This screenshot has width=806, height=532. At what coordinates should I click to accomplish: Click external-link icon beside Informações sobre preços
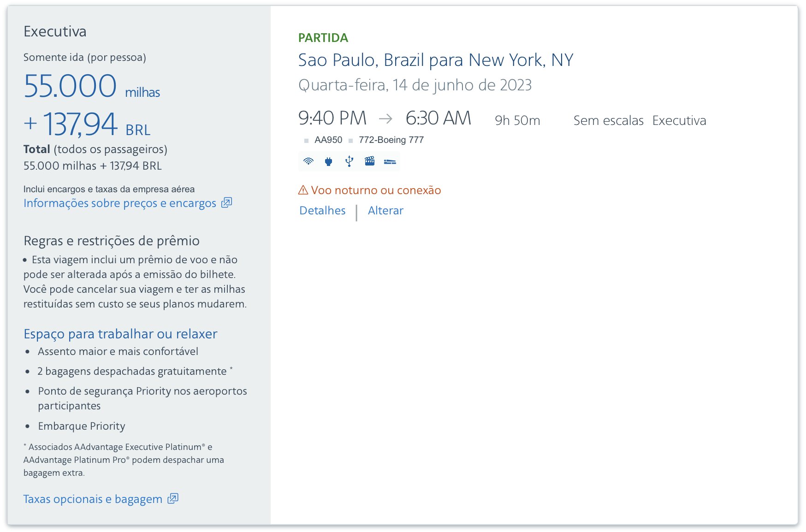coord(226,203)
